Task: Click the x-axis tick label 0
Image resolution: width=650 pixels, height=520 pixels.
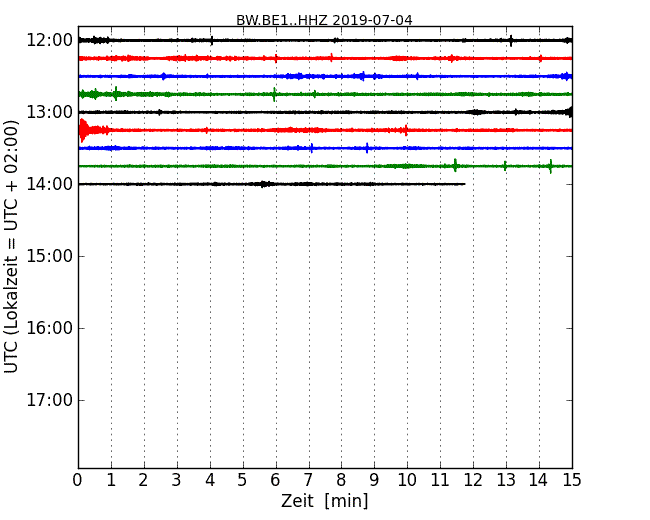Action: pos(78,480)
